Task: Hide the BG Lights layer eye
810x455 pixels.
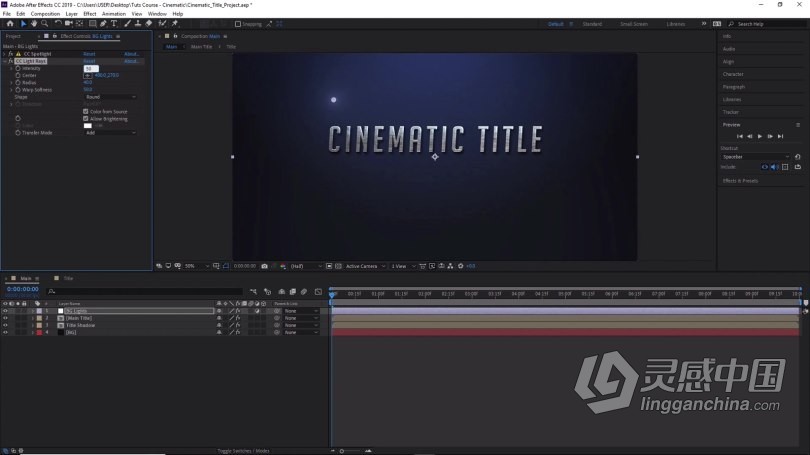Action: point(5,311)
